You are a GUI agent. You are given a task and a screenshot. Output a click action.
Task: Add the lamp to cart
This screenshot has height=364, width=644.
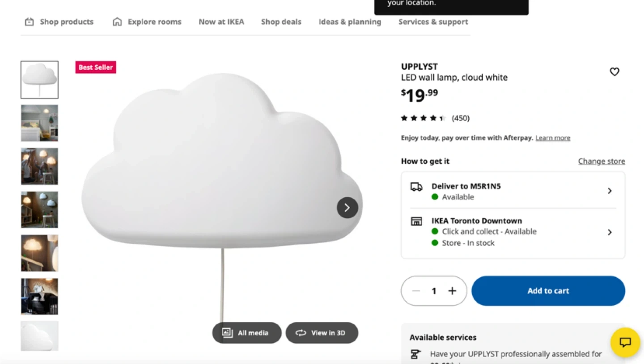pyautogui.click(x=548, y=291)
